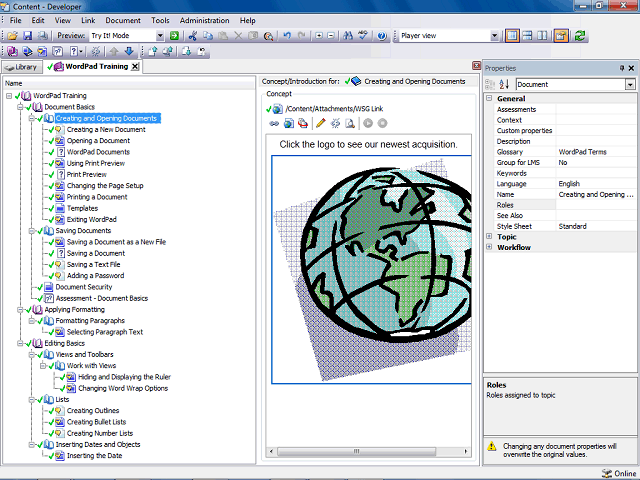Open the Administration menu
Image resolution: width=640 pixels, height=480 pixels.
(204, 20)
